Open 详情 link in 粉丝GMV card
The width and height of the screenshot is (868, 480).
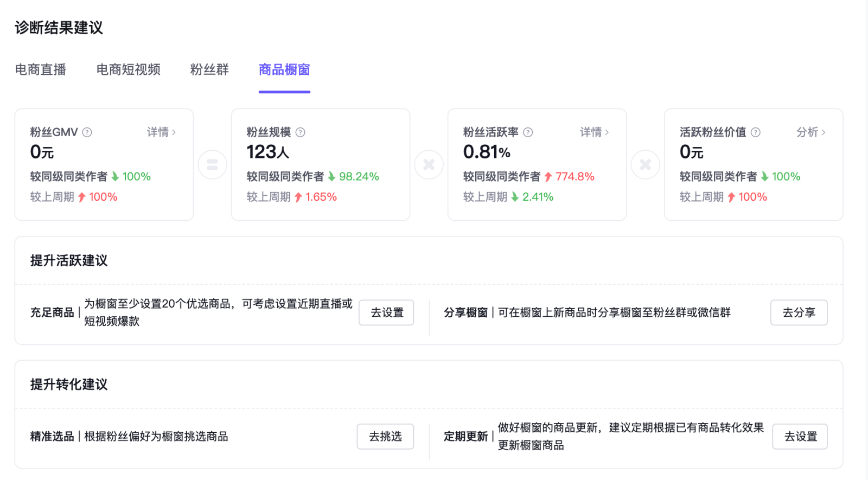coord(161,132)
